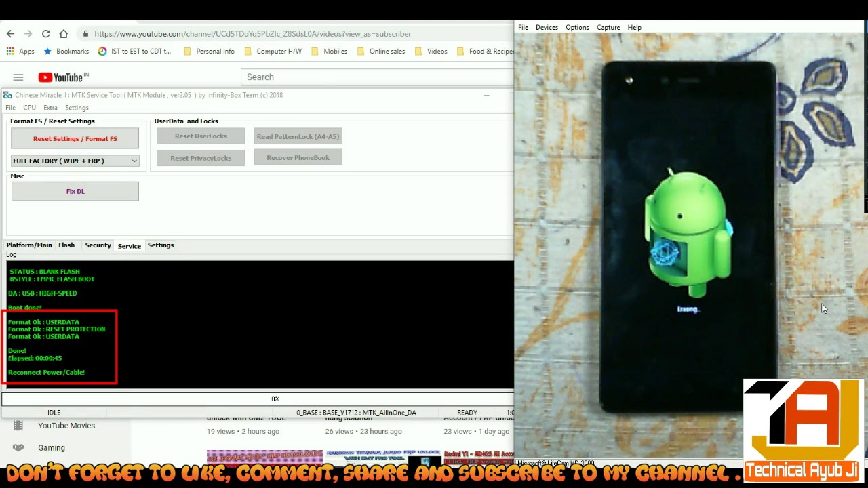868x488 pixels.
Task: Click the 'Format FS / Reset Settings' group label
Action: [52, 121]
